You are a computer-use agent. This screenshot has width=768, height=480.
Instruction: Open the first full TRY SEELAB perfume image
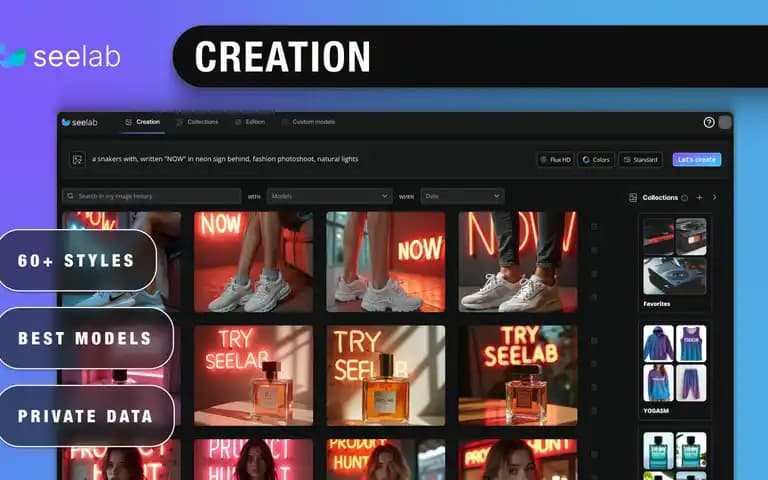[x=254, y=376]
